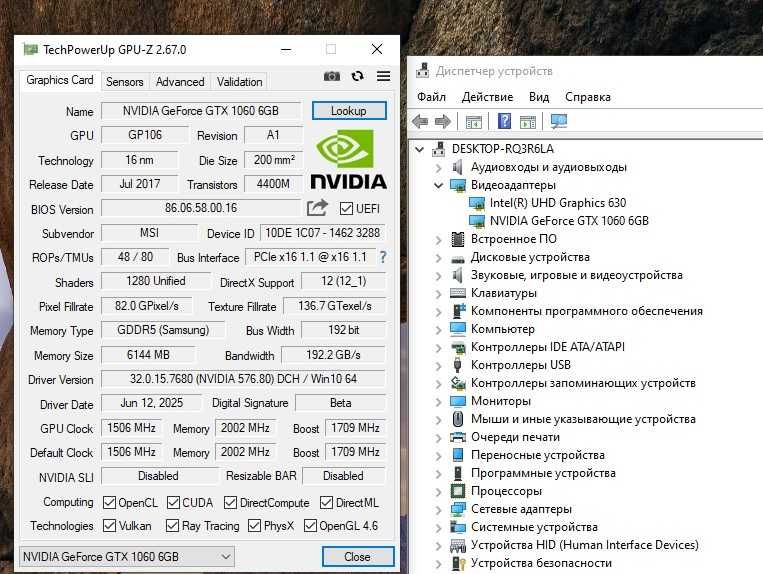Open the GPU-Z hamburger menu
The height and width of the screenshot is (574, 763).
pyautogui.click(x=383, y=76)
